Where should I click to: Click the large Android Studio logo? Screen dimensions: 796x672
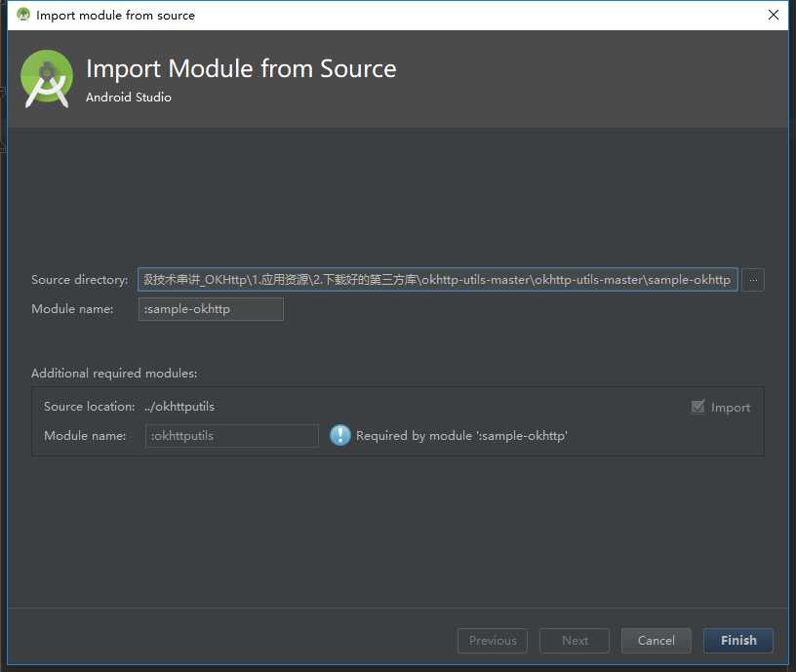click(x=47, y=79)
